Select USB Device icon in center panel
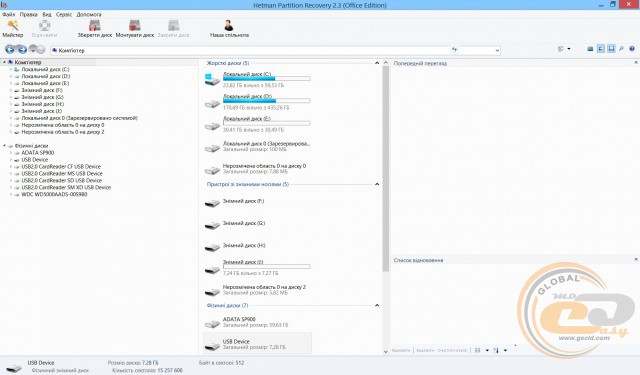The height and width of the screenshot is (375, 640). [x=212, y=346]
